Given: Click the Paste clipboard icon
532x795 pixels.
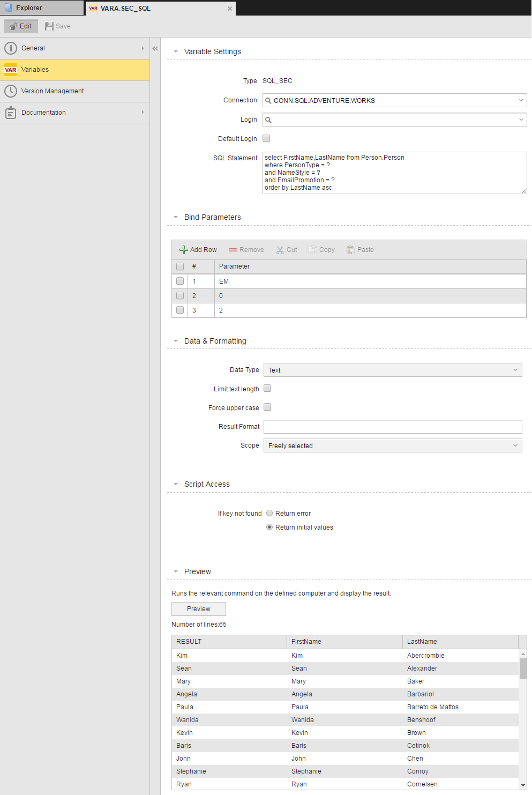Looking at the screenshot, I should coord(351,250).
